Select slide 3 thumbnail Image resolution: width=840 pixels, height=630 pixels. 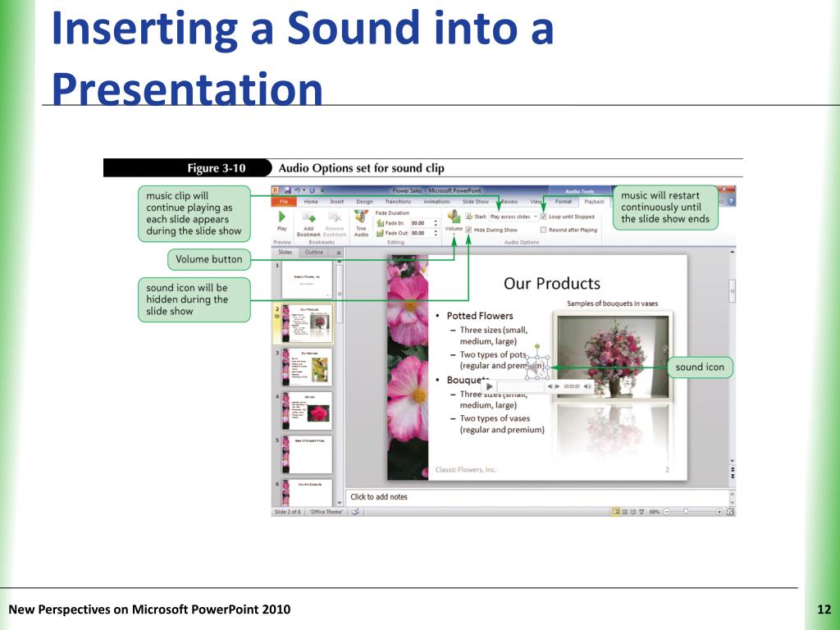307,367
